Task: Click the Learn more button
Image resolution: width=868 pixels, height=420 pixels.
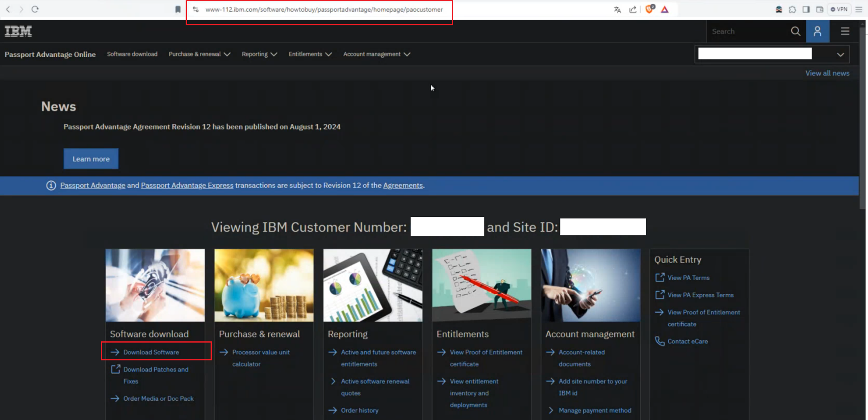Action: click(x=91, y=159)
